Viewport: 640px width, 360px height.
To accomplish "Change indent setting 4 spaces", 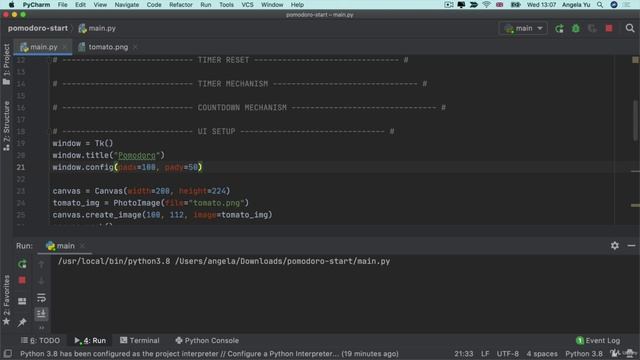I will coord(542,353).
